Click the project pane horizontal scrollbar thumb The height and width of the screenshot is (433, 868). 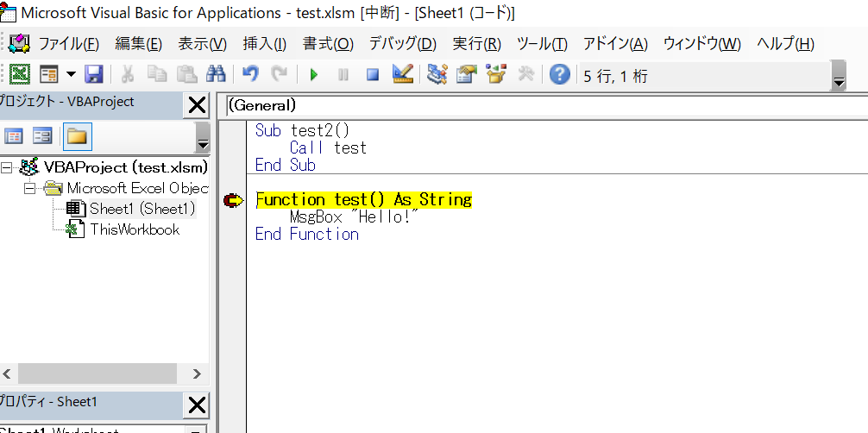(97, 373)
